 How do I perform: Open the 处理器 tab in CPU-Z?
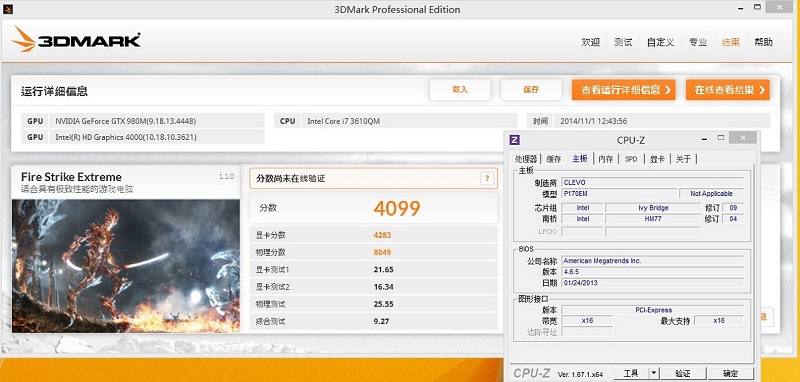(526, 159)
